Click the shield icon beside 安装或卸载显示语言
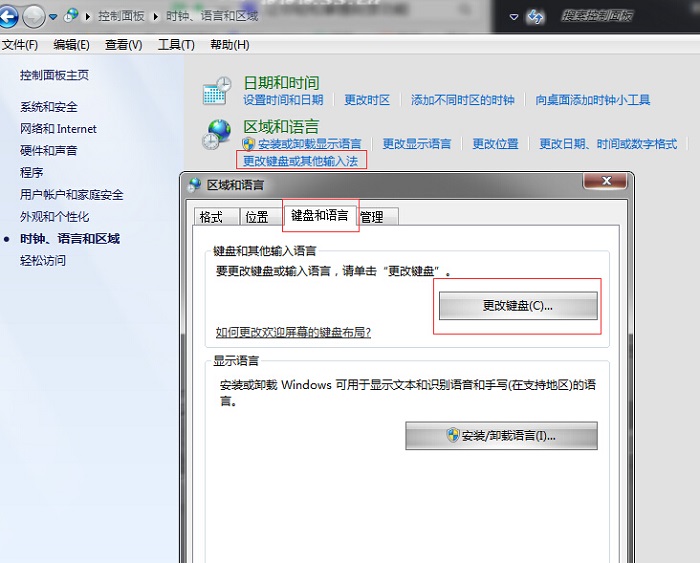The height and width of the screenshot is (563, 700). (249, 144)
